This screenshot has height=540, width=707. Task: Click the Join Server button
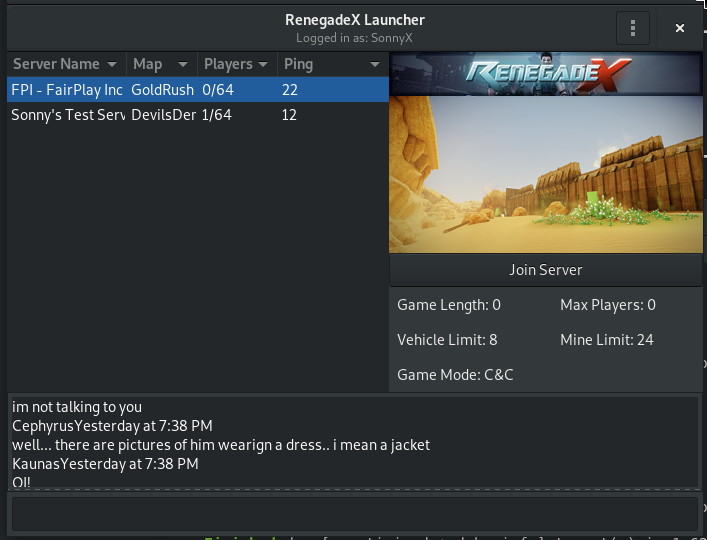[x=546, y=270]
